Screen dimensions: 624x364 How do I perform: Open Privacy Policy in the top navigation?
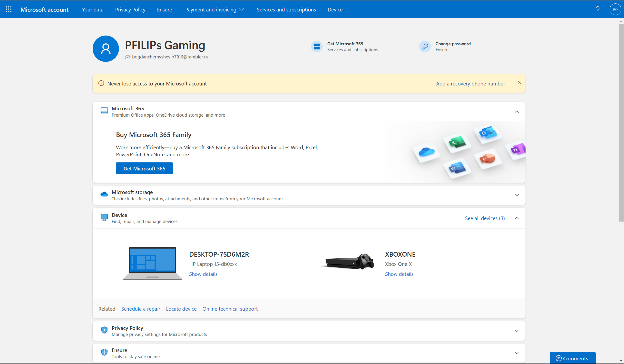click(130, 9)
